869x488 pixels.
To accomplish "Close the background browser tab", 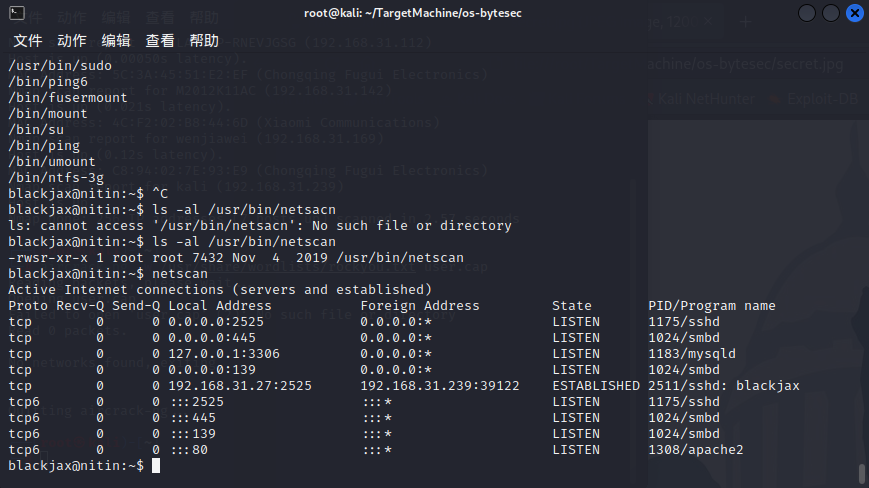I will tap(708, 22).
